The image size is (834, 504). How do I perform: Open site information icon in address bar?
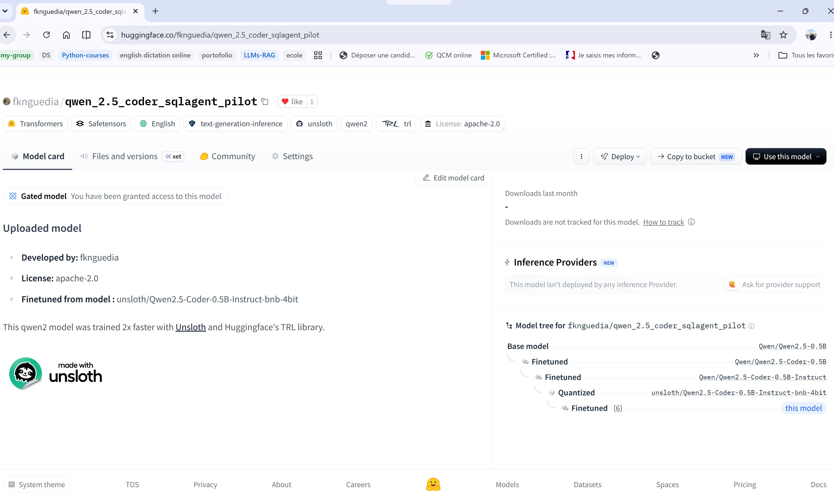(110, 35)
